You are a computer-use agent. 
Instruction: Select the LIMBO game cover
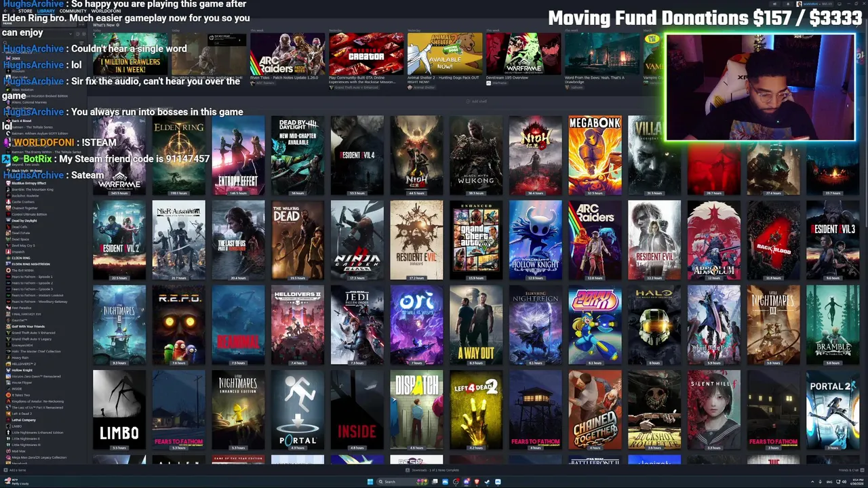point(119,409)
